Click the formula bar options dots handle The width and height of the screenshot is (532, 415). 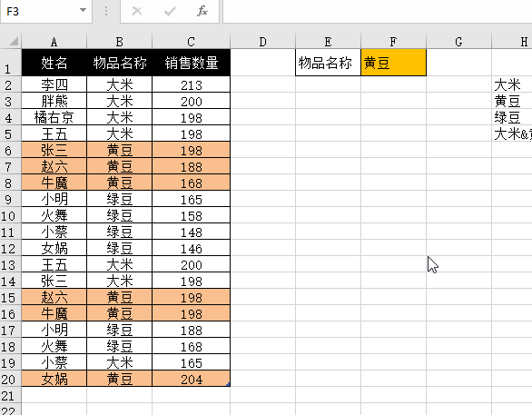(106, 11)
